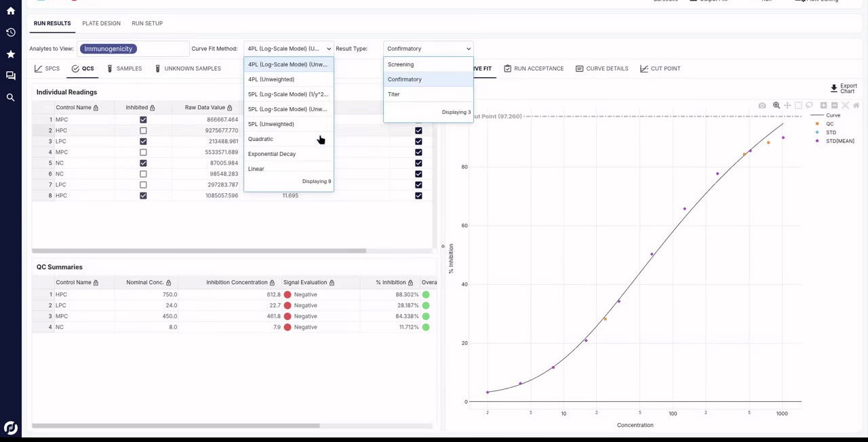
Task: Click the reset axes home icon on chart toolbar
Action: tap(856, 106)
